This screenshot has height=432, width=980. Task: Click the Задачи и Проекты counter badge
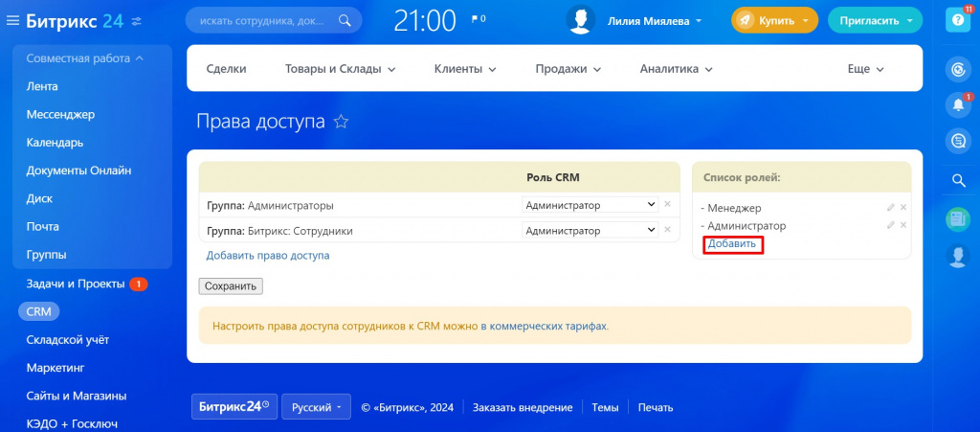(x=138, y=284)
